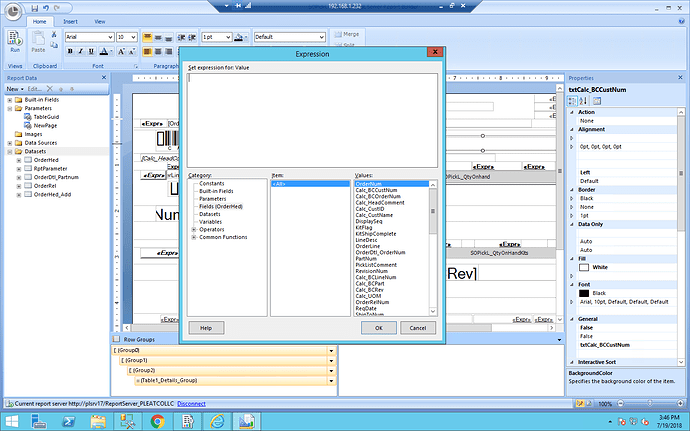Open the round Report Builder application button
Viewport: 690px width, 431px height.
point(14,12)
